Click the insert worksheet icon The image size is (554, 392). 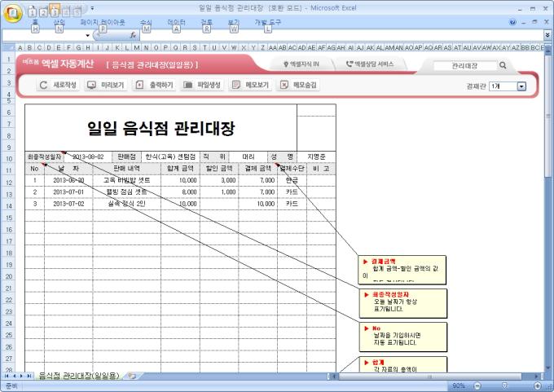point(132,376)
